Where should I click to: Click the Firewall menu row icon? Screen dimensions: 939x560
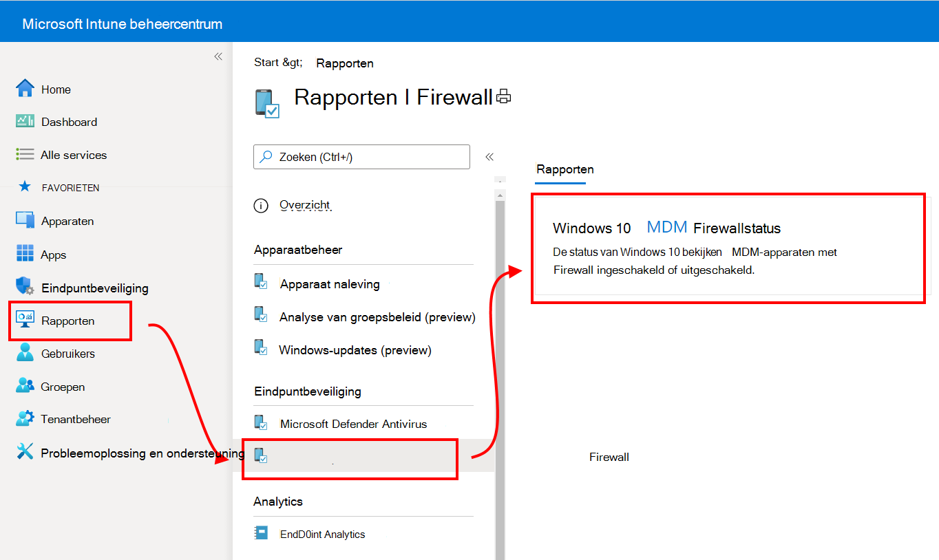tap(261, 455)
